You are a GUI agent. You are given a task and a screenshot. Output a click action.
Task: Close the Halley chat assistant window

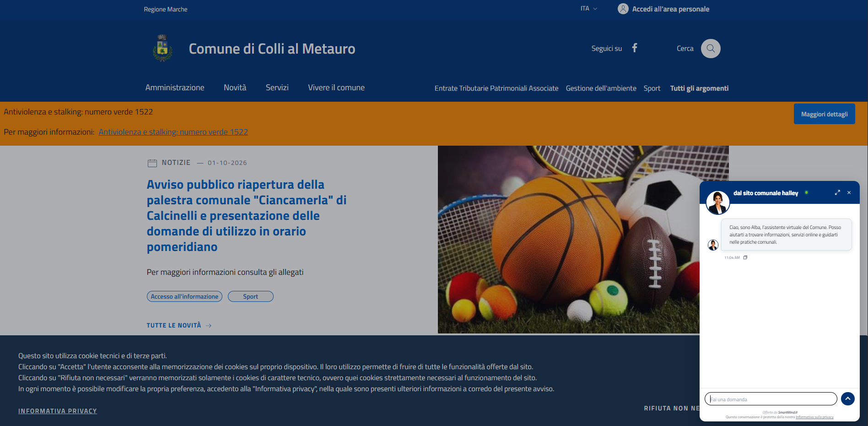[x=849, y=193]
